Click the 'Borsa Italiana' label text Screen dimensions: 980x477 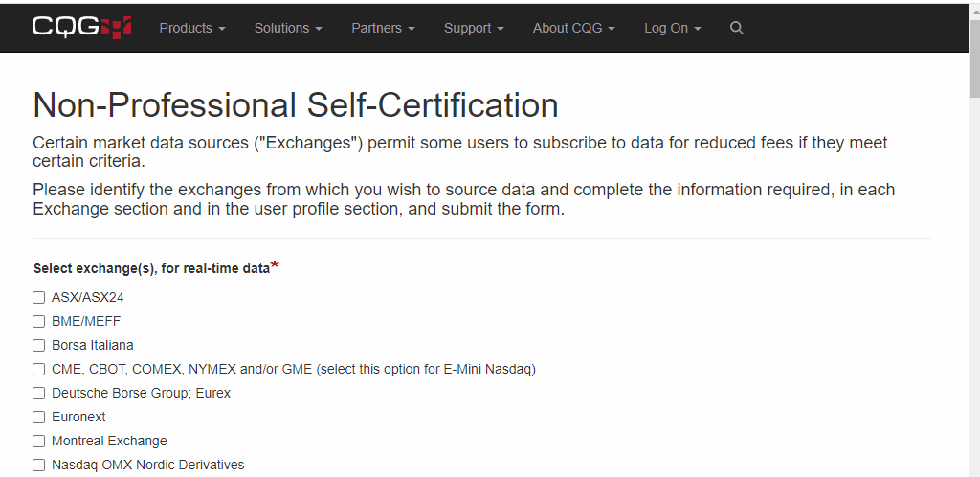tap(93, 345)
